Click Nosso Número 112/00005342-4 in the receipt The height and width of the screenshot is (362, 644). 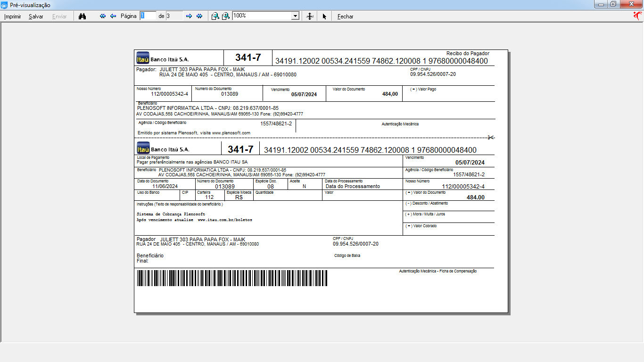[x=169, y=94]
